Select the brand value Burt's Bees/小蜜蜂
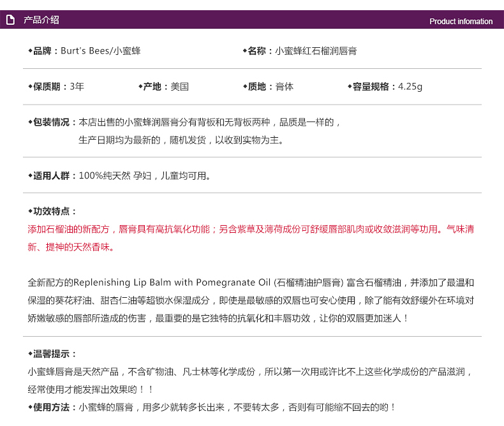This screenshot has height=426, width=504. (x=101, y=51)
